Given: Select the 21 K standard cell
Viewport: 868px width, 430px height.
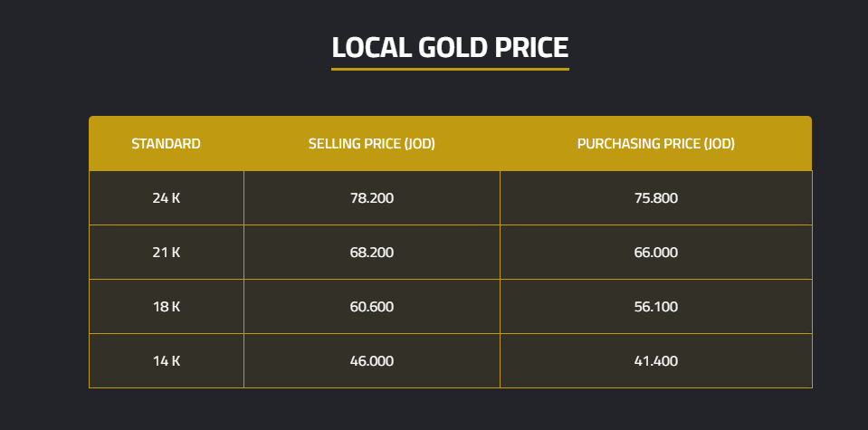Looking at the screenshot, I should pos(166,252).
